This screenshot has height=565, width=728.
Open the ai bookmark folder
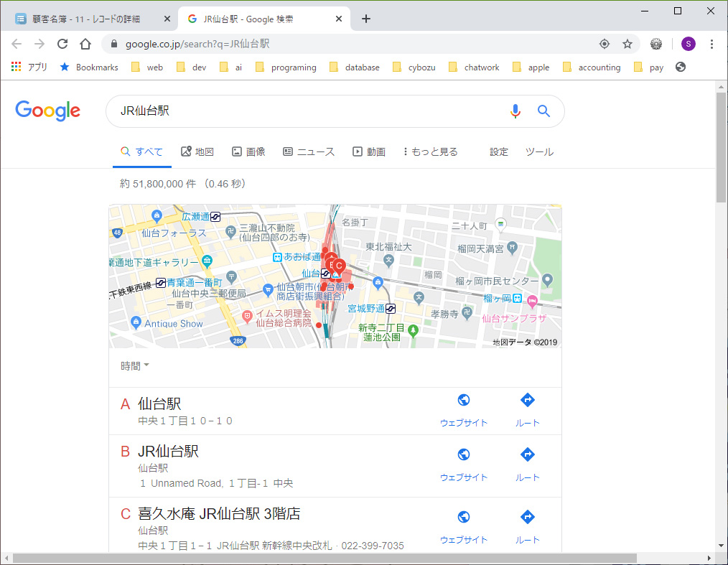click(231, 67)
